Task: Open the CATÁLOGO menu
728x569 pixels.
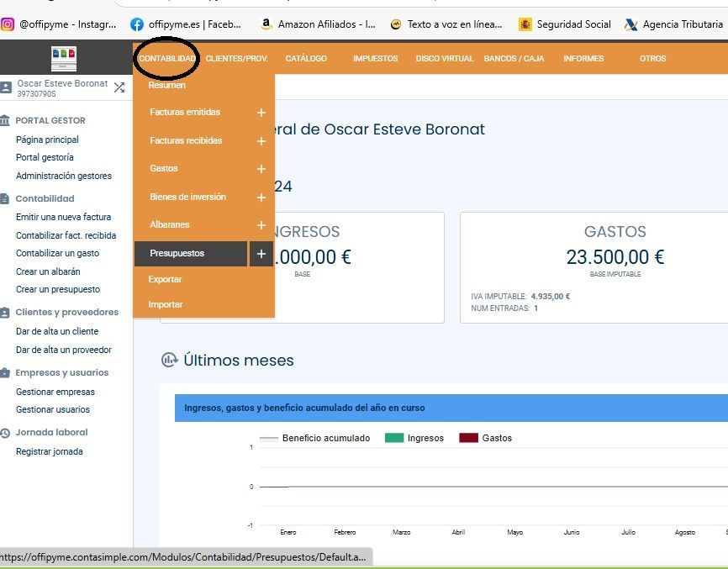Action: tap(306, 59)
